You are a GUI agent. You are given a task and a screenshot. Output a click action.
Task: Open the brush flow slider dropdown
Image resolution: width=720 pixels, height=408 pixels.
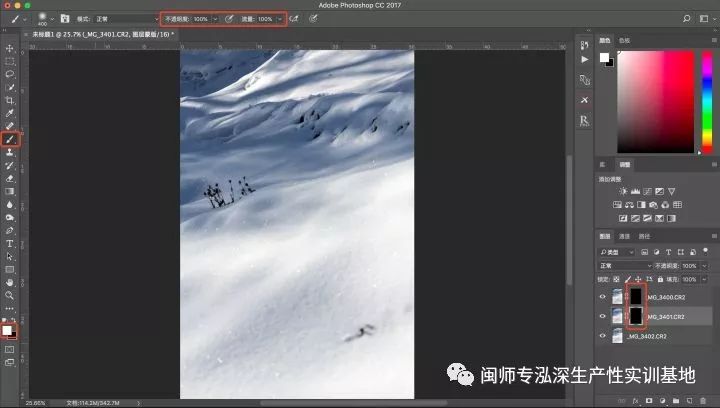(279, 19)
